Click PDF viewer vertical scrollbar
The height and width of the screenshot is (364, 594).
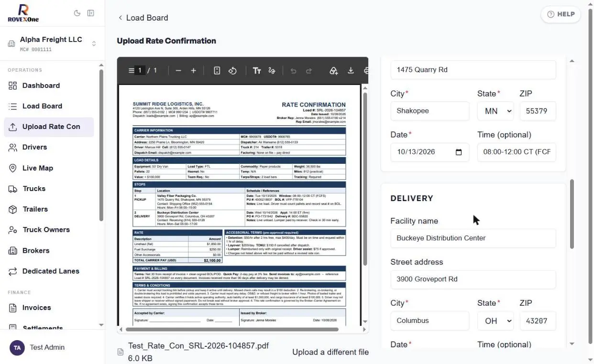click(365, 179)
